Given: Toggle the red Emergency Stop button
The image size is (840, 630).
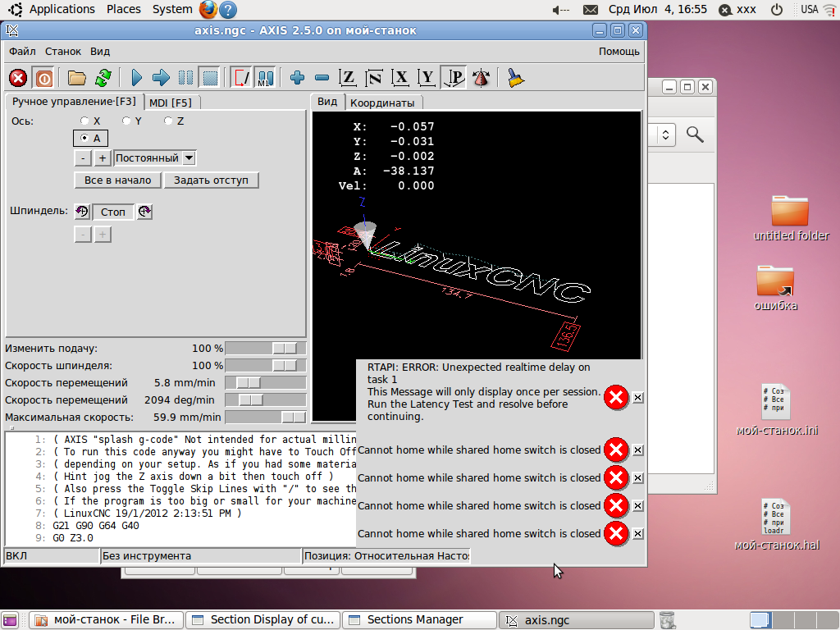Looking at the screenshot, I should pyautogui.click(x=18, y=78).
